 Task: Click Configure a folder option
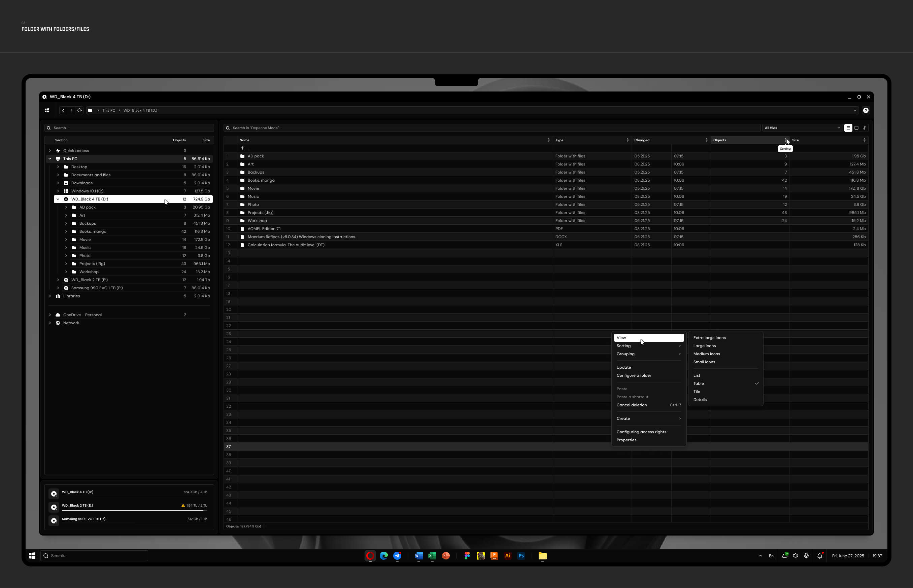pos(634,375)
